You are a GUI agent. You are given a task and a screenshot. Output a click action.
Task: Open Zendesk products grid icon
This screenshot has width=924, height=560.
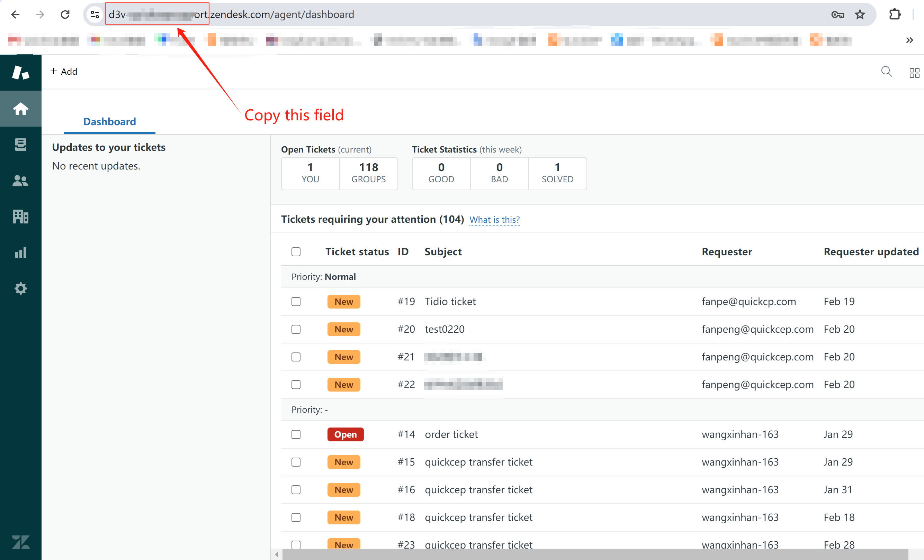click(x=914, y=73)
